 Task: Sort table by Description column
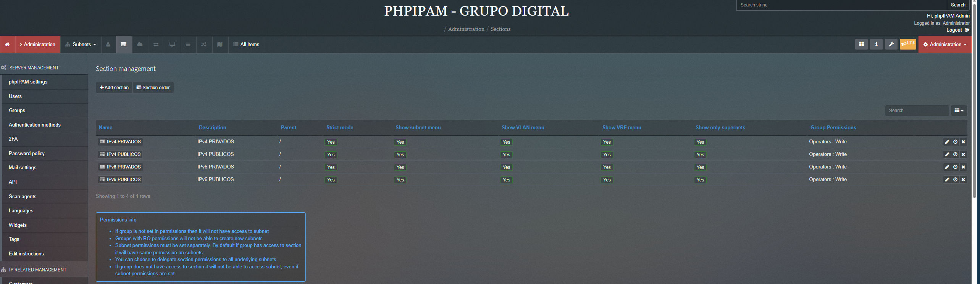pos(213,128)
